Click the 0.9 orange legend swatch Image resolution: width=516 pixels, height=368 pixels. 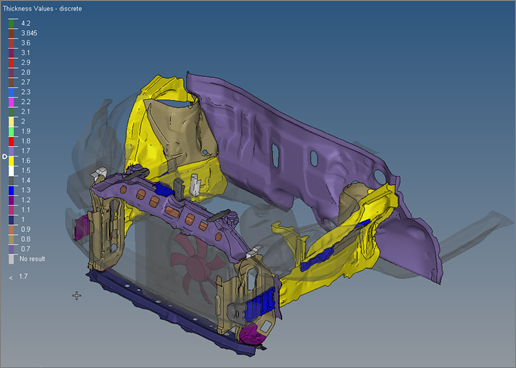11,229
